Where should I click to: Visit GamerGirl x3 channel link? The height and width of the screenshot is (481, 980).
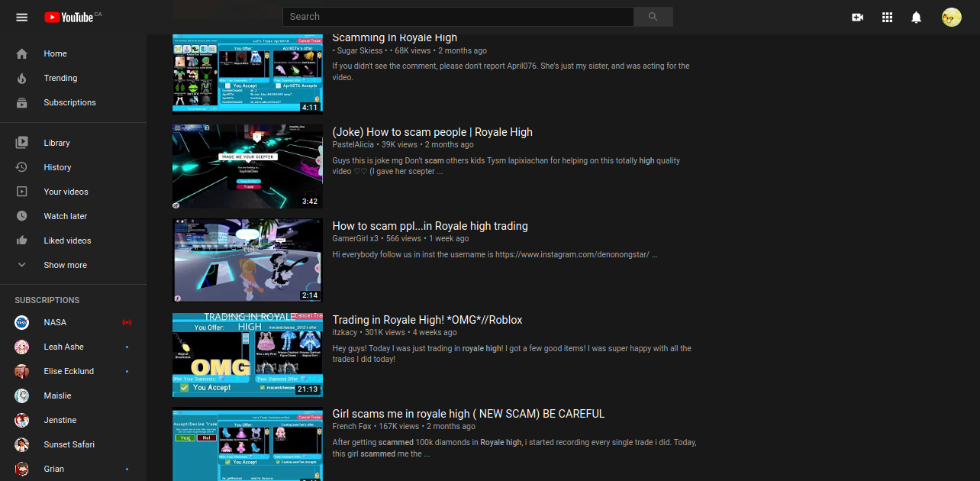coord(355,238)
